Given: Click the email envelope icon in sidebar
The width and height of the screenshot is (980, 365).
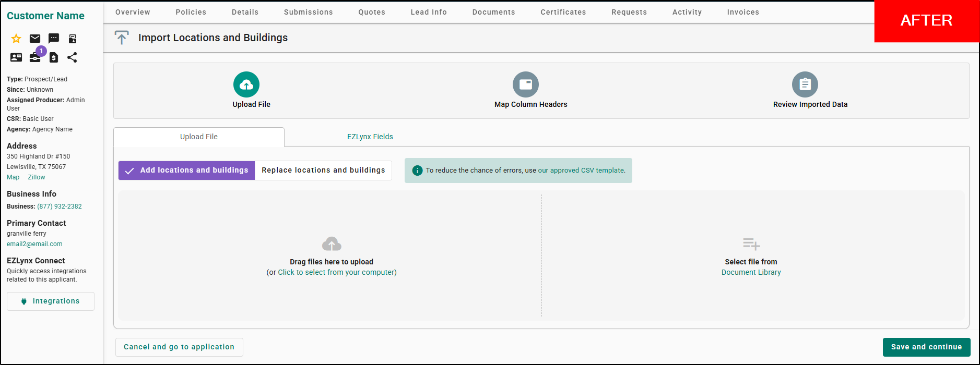Looking at the screenshot, I should (35, 39).
